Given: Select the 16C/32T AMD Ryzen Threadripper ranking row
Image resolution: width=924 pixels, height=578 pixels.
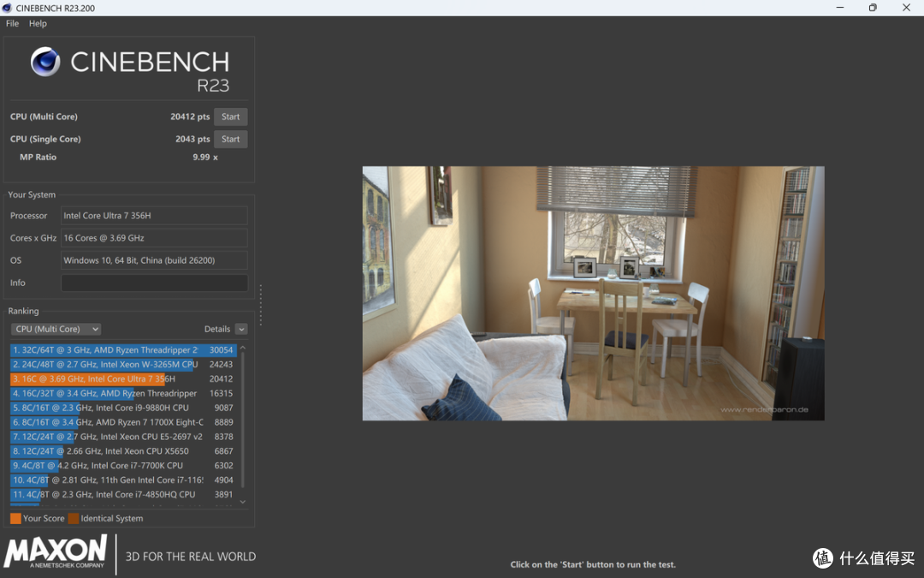Looking at the screenshot, I should pyautogui.click(x=123, y=393).
